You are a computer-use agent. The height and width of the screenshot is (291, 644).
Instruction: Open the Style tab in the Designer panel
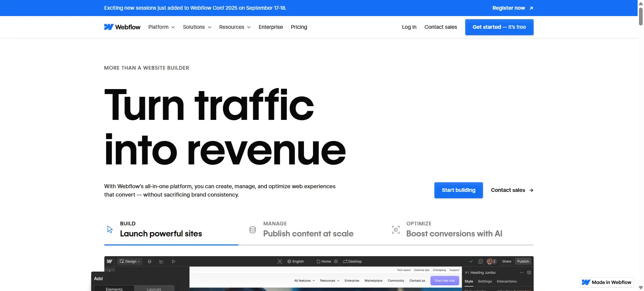(x=469, y=282)
